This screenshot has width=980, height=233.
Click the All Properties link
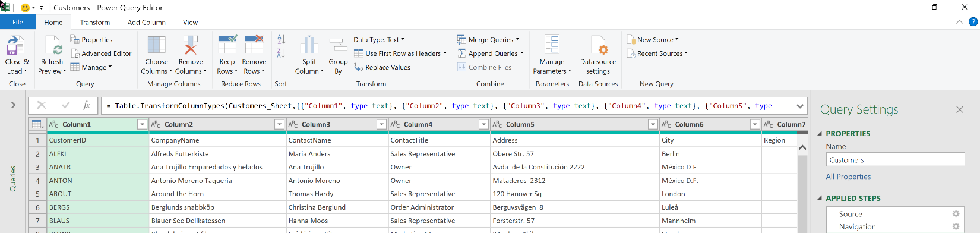[x=848, y=177]
